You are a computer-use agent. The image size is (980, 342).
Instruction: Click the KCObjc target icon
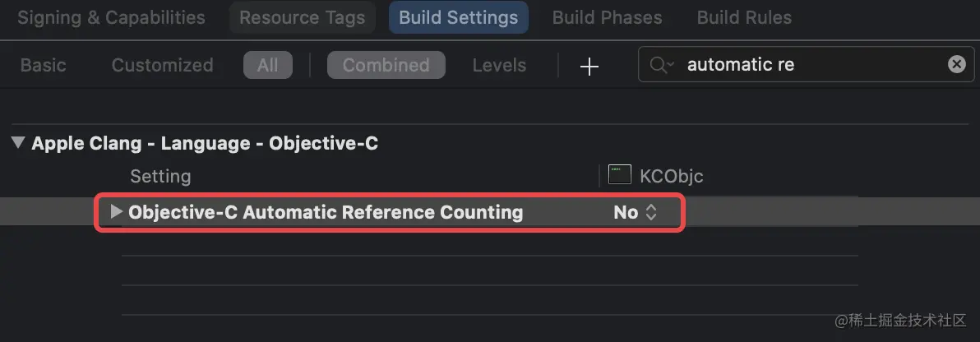tap(619, 175)
